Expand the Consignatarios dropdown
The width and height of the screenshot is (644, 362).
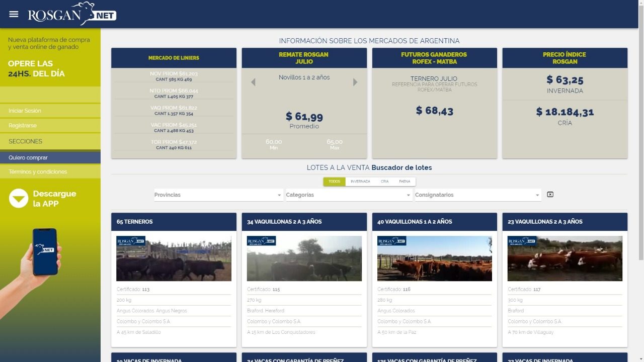(x=477, y=195)
